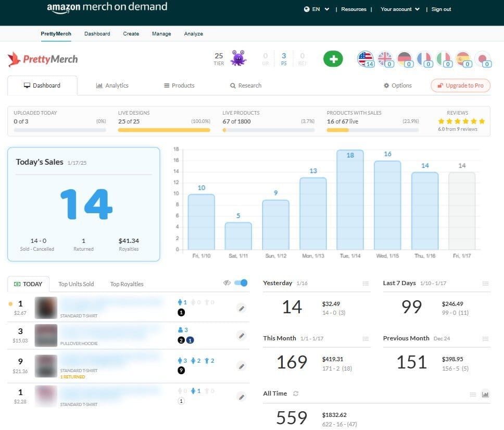Open the Resources link
The image size is (504, 430).
point(354,9)
